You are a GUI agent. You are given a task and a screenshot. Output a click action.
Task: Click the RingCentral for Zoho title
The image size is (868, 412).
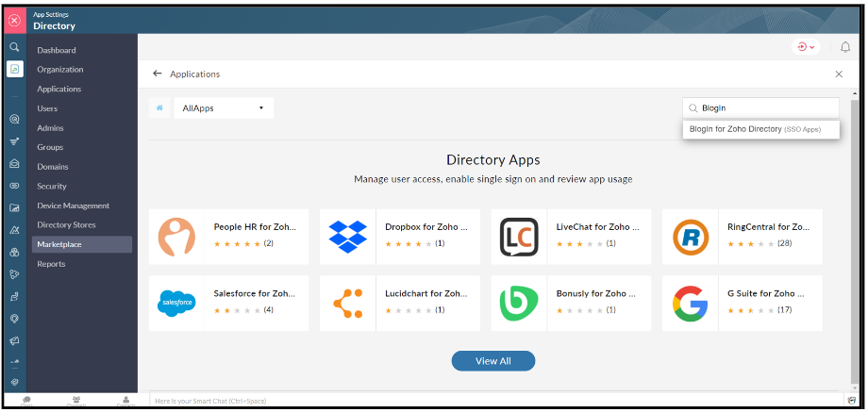click(x=769, y=226)
